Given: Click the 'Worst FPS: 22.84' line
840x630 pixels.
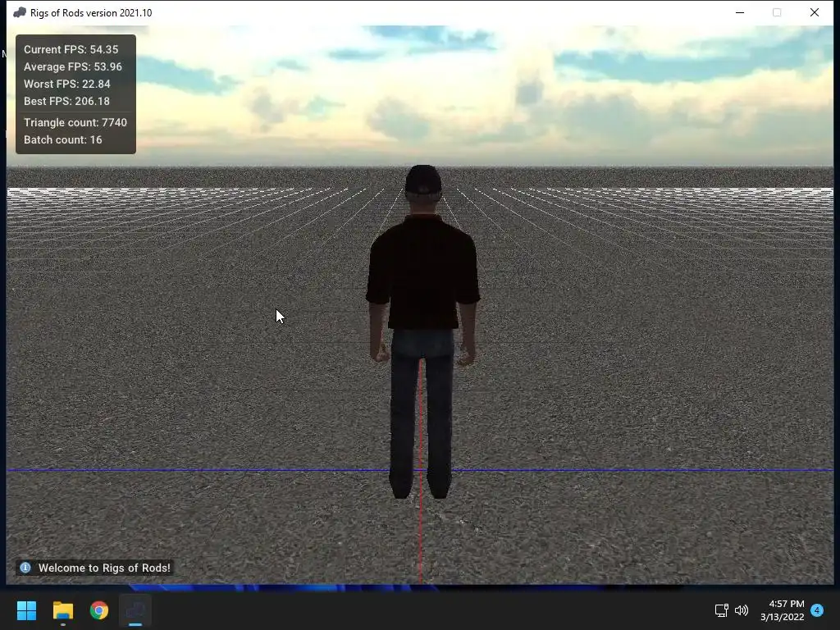Looking at the screenshot, I should click(67, 84).
